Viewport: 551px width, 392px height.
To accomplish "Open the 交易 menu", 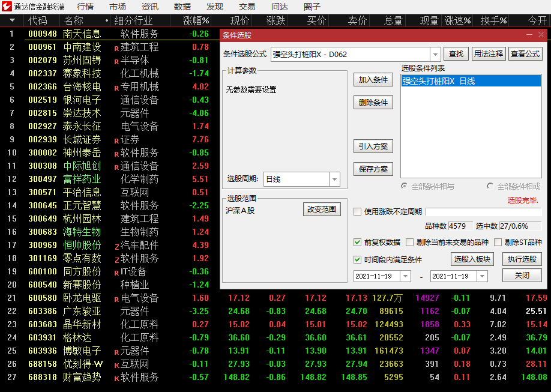I will coord(247,7).
